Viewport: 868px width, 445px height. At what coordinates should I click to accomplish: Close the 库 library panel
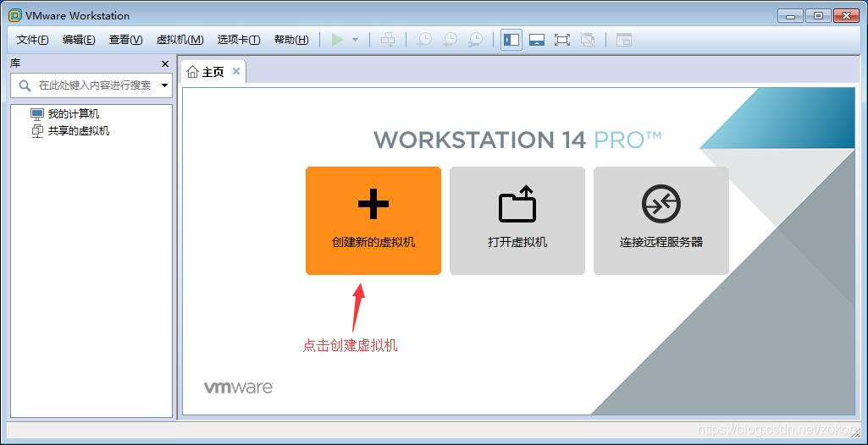(x=164, y=64)
